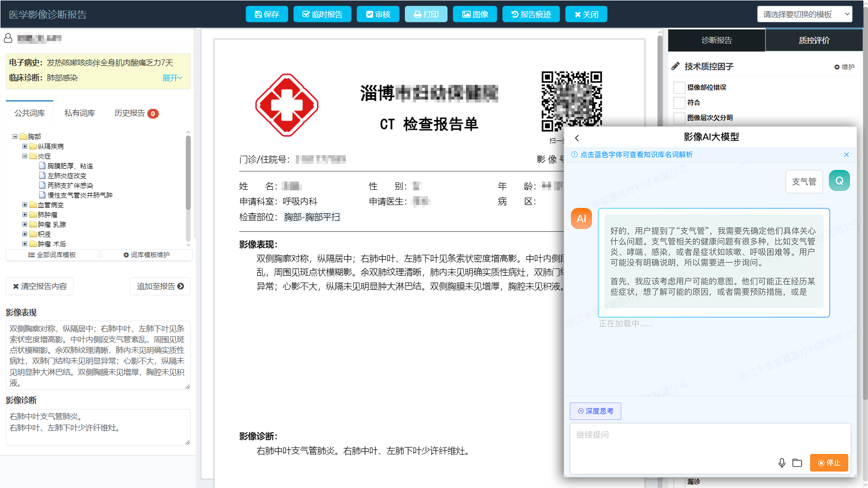Check the 符合 checkbox
This screenshot has height=488, width=868.
coord(679,102)
